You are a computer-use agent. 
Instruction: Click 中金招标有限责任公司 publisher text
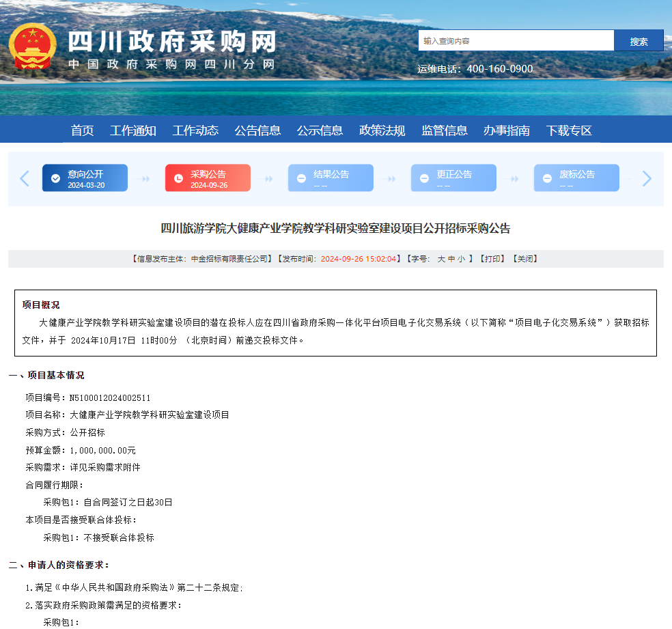(229, 259)
